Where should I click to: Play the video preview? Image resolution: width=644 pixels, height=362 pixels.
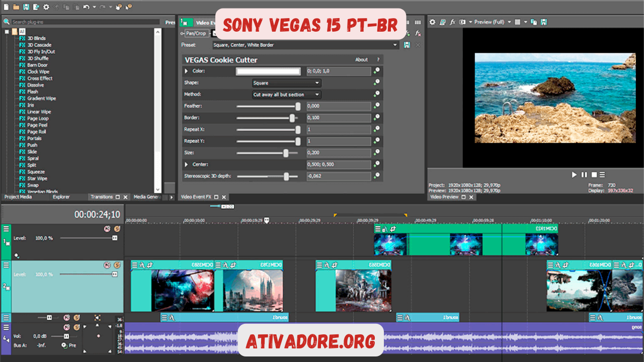(574, 174)
